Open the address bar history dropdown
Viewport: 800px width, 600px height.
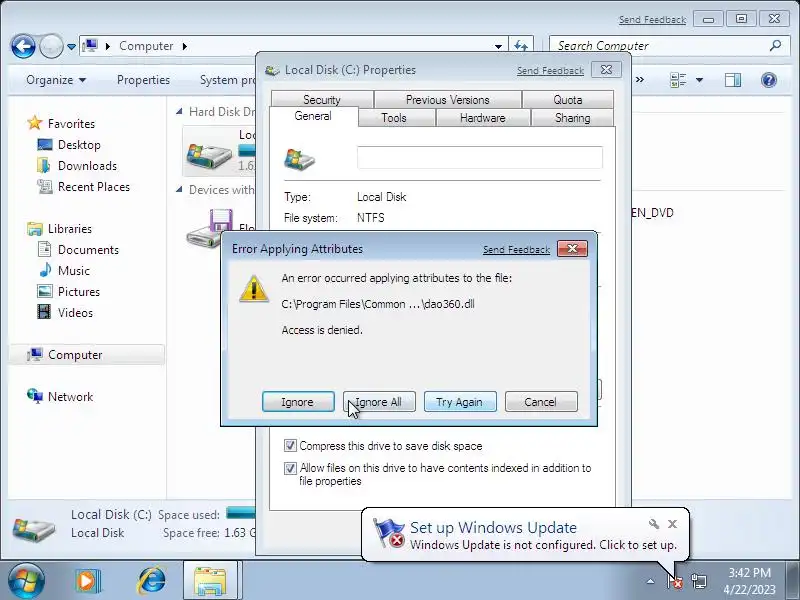point(498,46)
